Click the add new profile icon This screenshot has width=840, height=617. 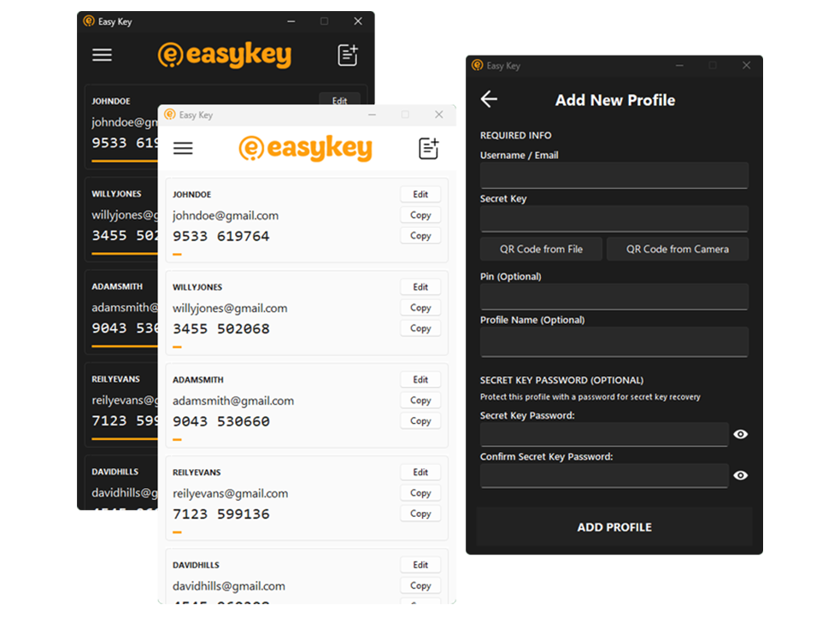coord(428,147)
